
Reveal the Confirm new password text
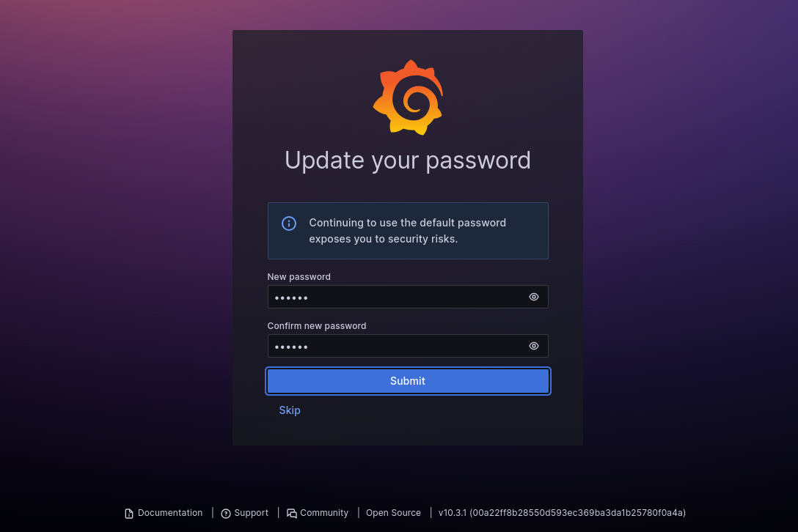tap(533, 346)
